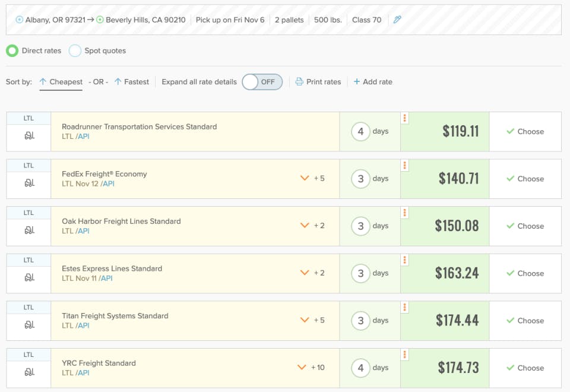Sort rates by Cheapest
Viewport: 570px width, 392px height.
61,81
